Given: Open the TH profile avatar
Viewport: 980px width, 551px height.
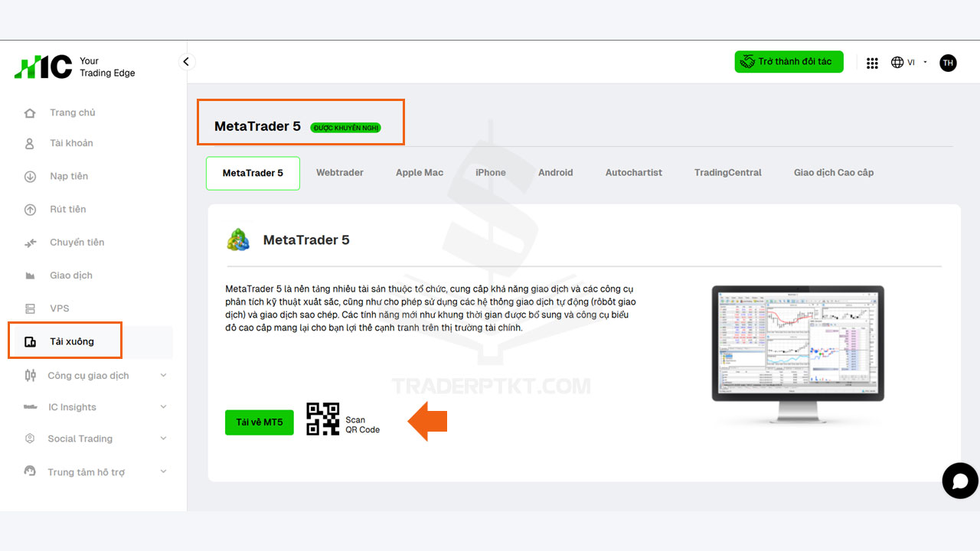Looking at the screenshot, I should tap(948, 63).
